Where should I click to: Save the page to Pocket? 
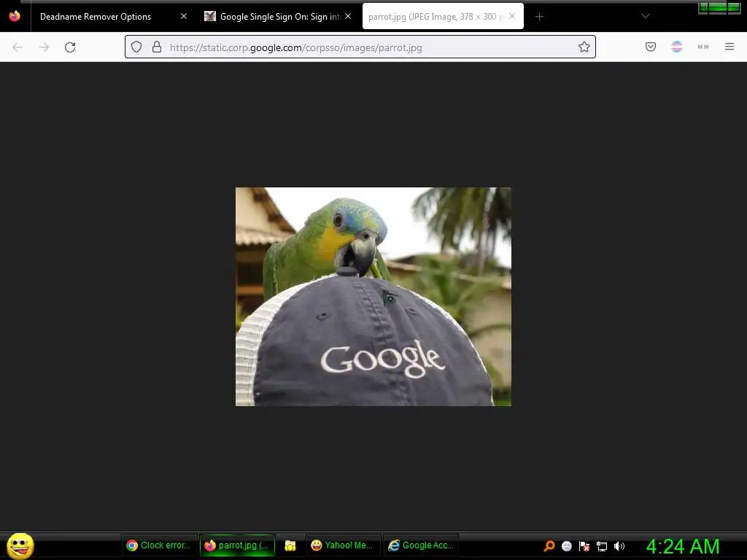click(651, 47)
